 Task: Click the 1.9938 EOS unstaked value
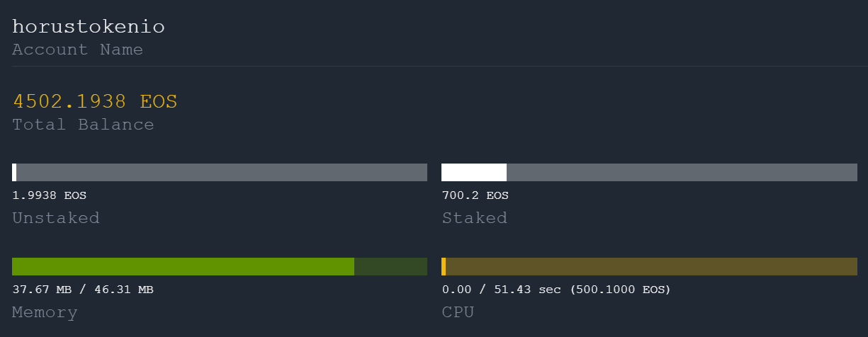click(49, 195)
